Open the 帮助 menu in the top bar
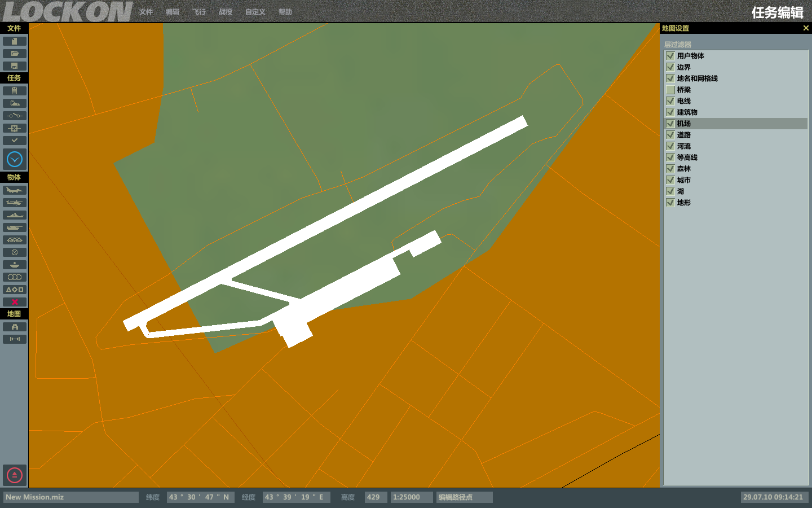This screenshot has height=508, width=812. click(x=285, y=12)
